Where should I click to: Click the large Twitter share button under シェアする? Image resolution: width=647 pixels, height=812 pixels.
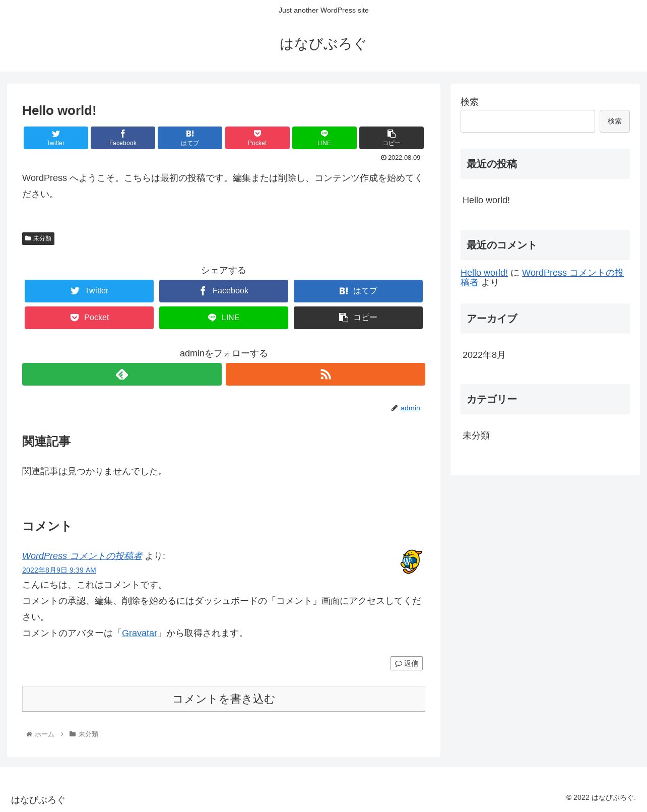coord(89,291)
